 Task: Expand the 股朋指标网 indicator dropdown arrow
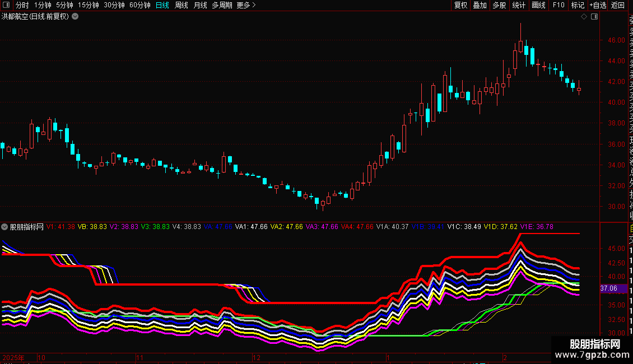pyautogui.click(x=5, y=227)
